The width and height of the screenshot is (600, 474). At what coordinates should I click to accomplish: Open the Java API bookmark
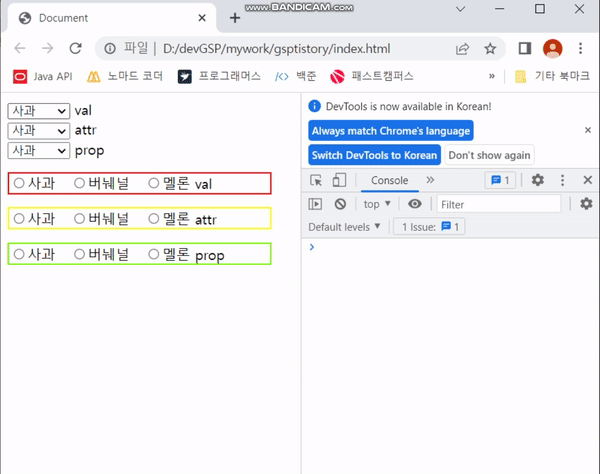[x=42, y=77]
